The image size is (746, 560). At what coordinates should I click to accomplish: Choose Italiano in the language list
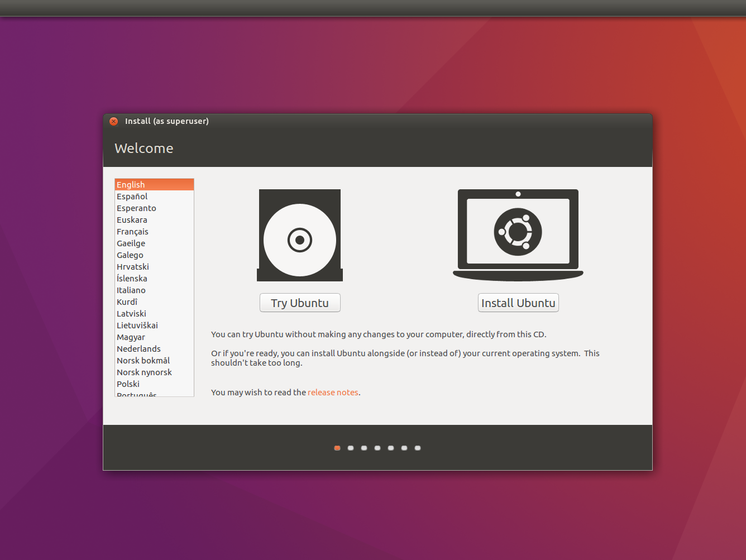pyautogui.click(x=154, y=290)
